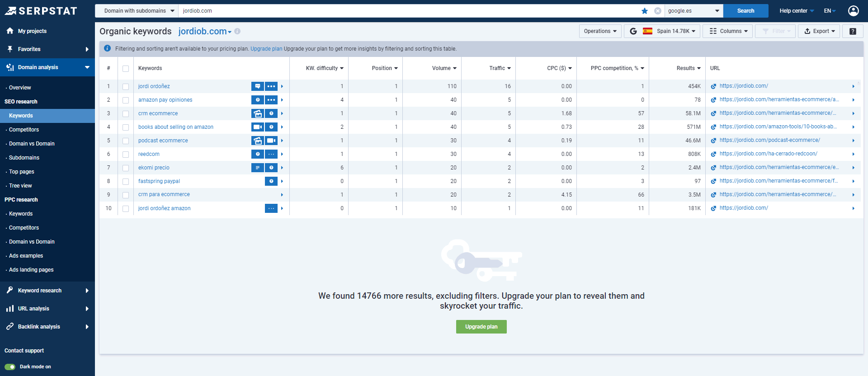
Task: Sort by KW. difficulty column
Action: click(x=325, y=68)
